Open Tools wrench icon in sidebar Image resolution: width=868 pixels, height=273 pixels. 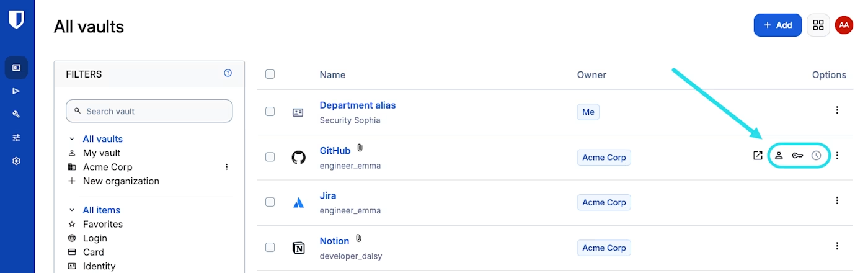[x=16, y=114]
